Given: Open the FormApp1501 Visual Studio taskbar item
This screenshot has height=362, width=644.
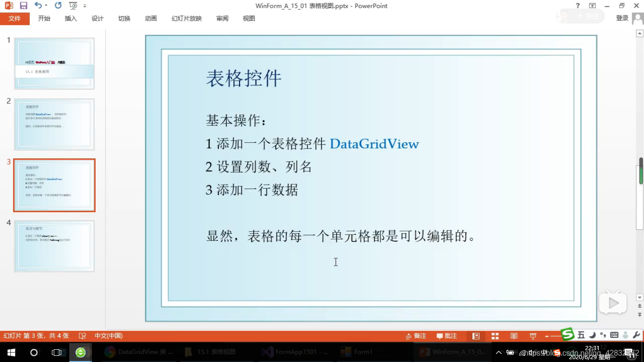Looking at the screenshot, I should click(296, 352).
